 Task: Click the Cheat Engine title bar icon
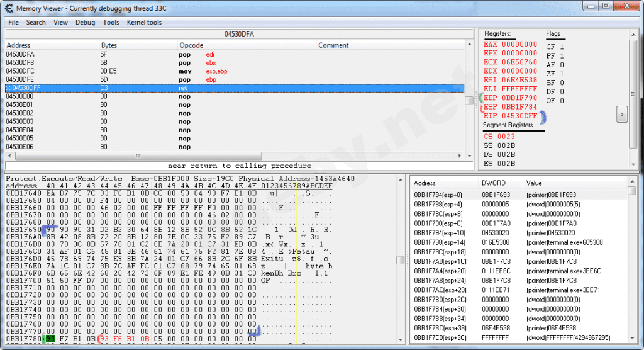9,8
